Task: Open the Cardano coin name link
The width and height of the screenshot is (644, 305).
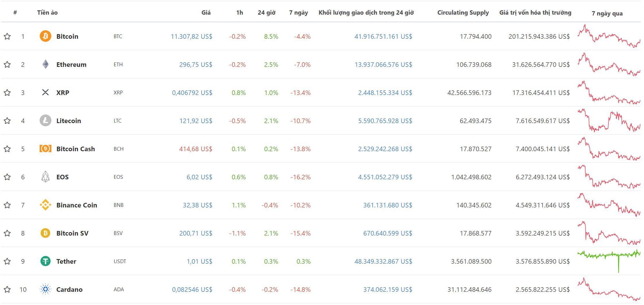Action: pyautogui.click(x=69, y=290)
